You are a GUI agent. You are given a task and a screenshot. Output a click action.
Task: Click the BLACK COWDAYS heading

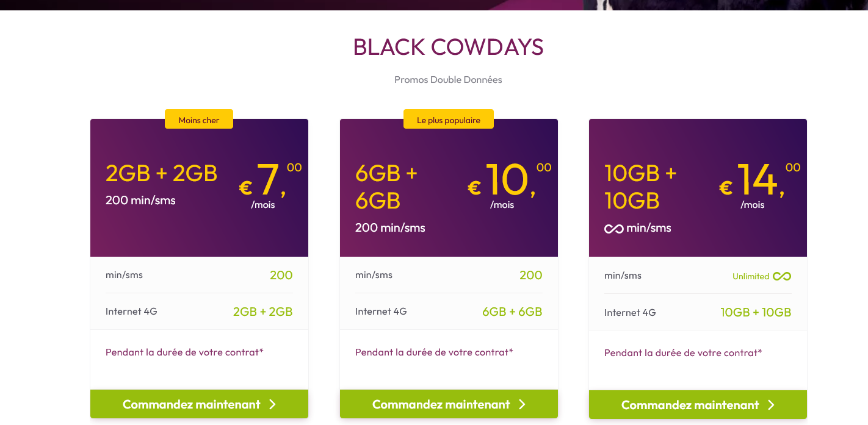pyautogui.click(x=448, y=48)
